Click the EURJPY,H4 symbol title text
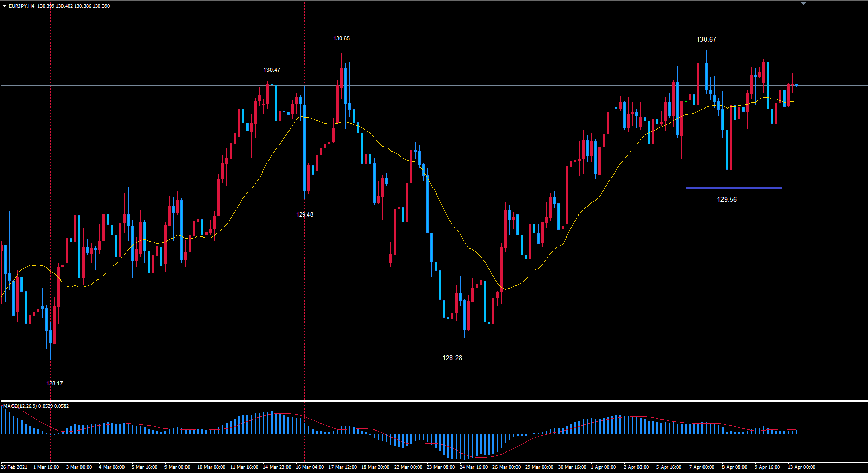Image resolution: width=868 pixels, height=473 pixels. tap(22, 6)
